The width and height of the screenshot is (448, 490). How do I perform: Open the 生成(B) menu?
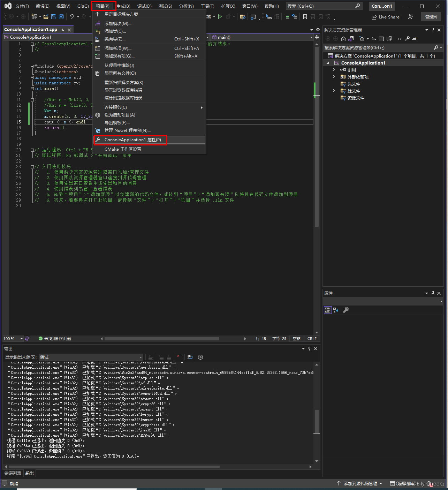pos(123,6)
